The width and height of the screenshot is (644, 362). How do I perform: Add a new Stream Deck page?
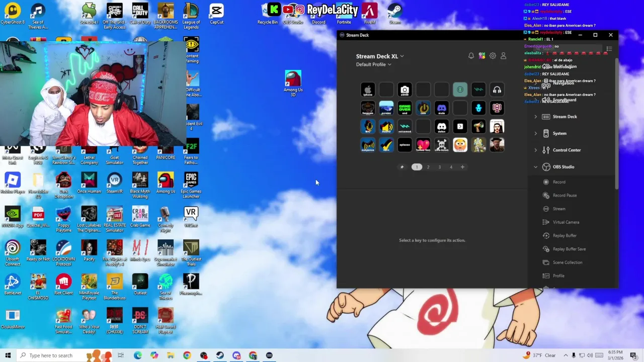(462, 167)
